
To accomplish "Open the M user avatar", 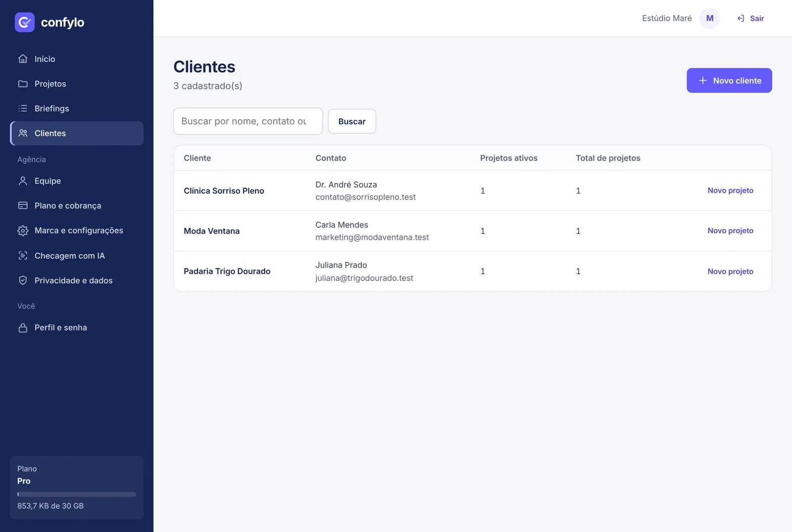I will point(710,18).
